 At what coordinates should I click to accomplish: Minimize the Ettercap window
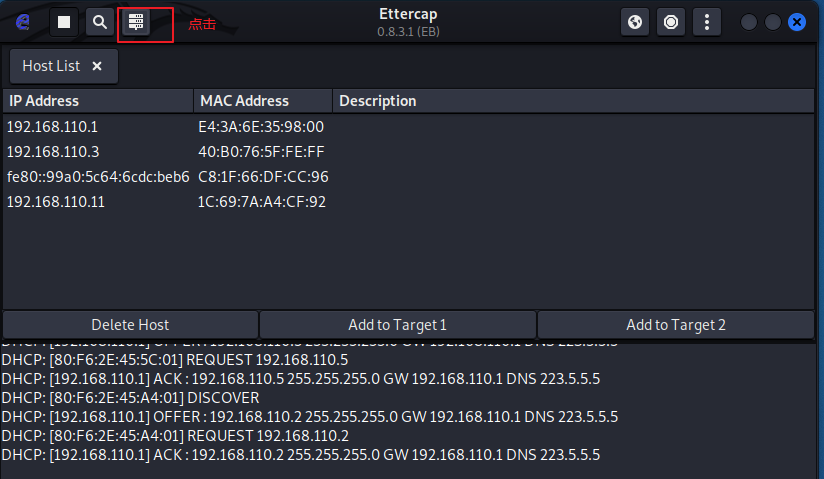(748, 22)
